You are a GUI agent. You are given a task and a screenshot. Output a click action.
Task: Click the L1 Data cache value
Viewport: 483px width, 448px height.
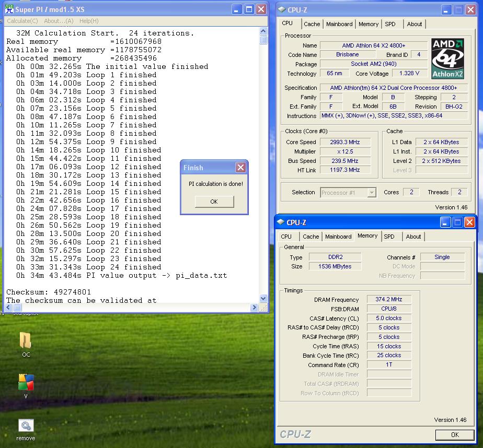[x=441, y=142]
